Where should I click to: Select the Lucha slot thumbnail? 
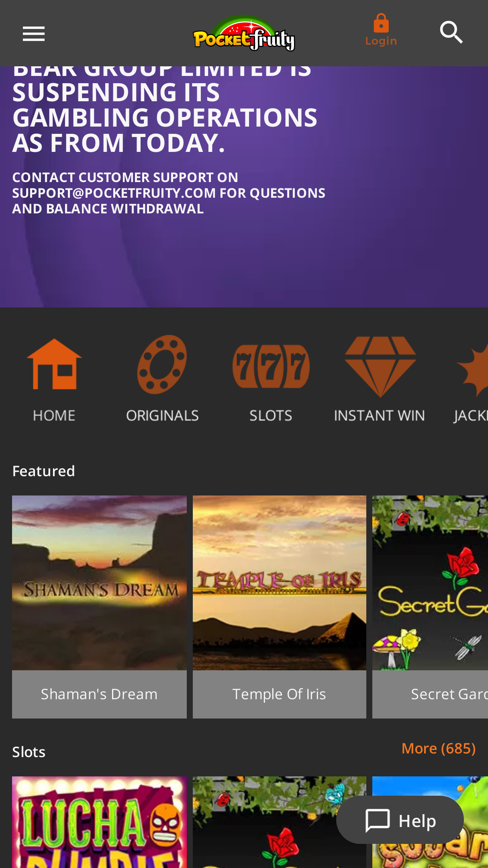[99, 822]
